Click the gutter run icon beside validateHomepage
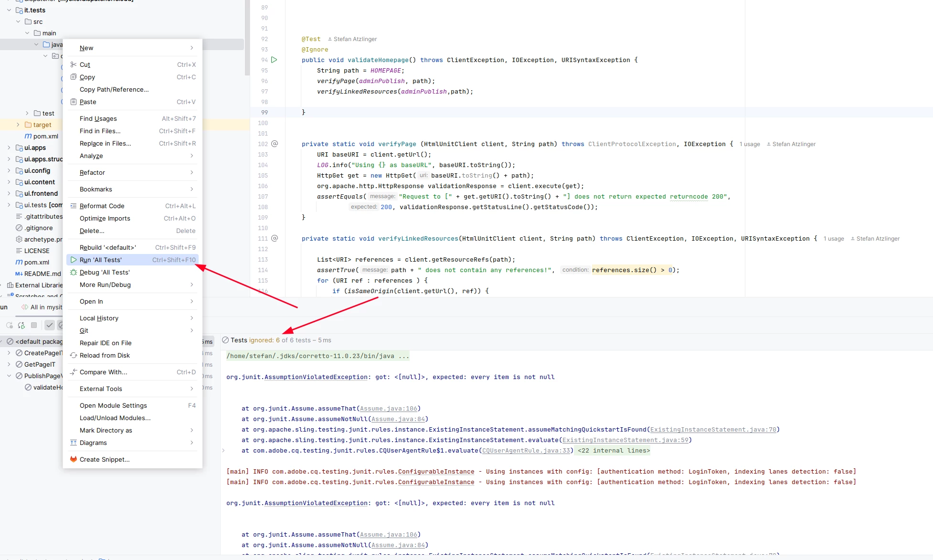The width and height of the screenshot is (933, 560). click(274, 60)
